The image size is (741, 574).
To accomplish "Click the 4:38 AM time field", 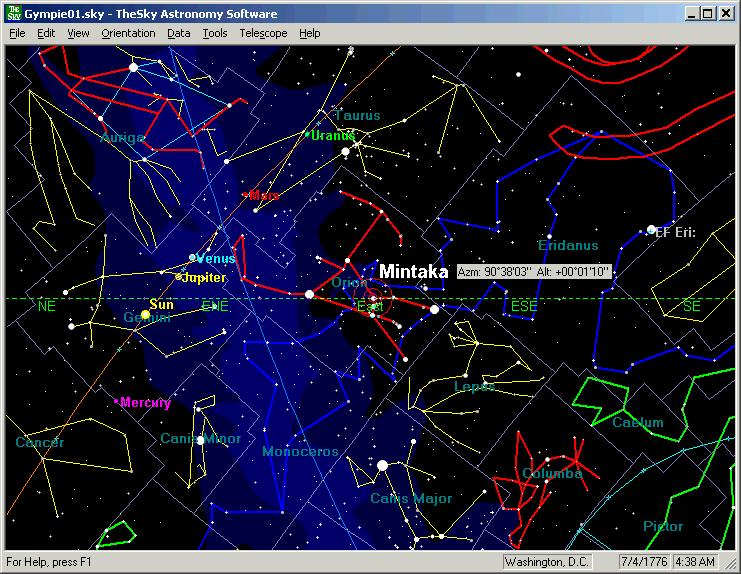I will point(694,562).
